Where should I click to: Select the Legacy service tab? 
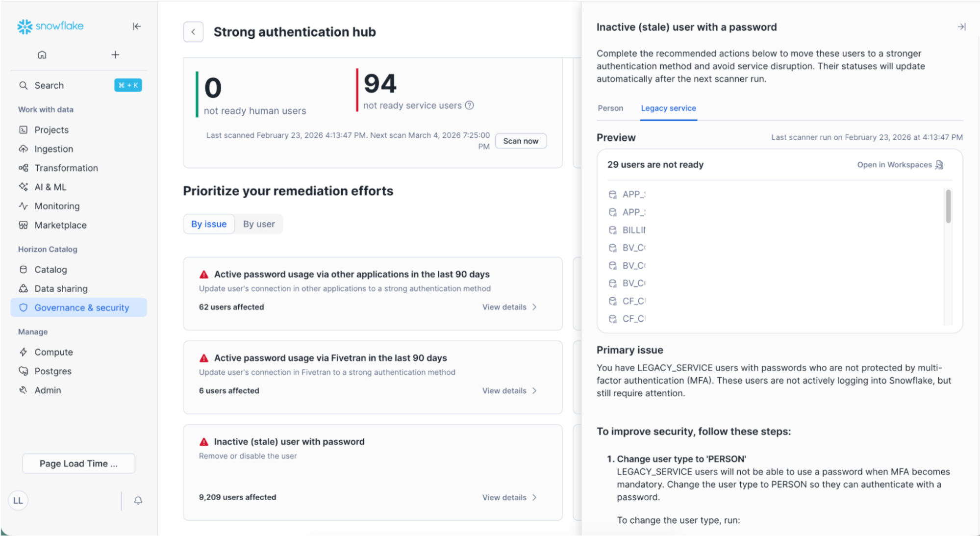[x=668, y=108]
